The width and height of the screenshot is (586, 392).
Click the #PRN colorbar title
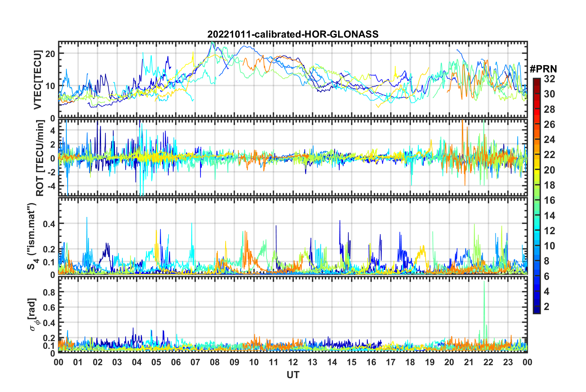click(543, 69)
